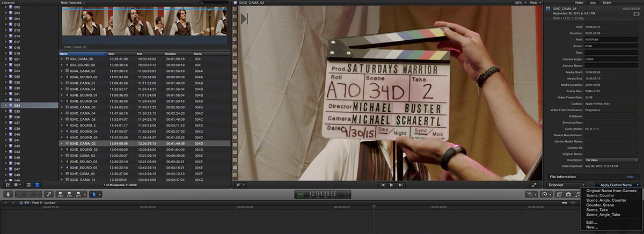Click the magic wand enhancements icon

pyautogui.click(x=531, y=194)
